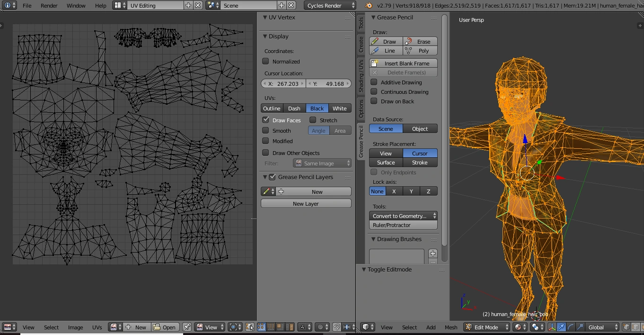Turn on Additive Drawing checkbox
Image resolution: width=644 pixels, height=335 pixels.
point(374,82)
